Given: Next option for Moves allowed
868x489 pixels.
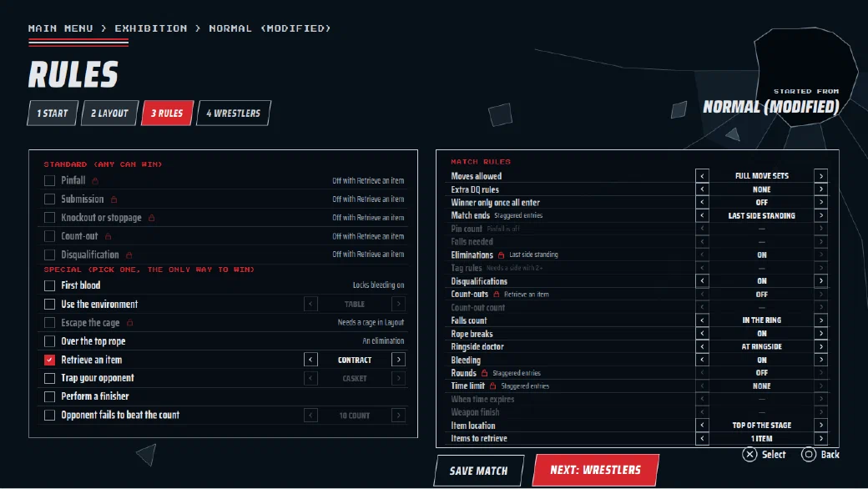Looking at the screenshot, I should [821, 176].
